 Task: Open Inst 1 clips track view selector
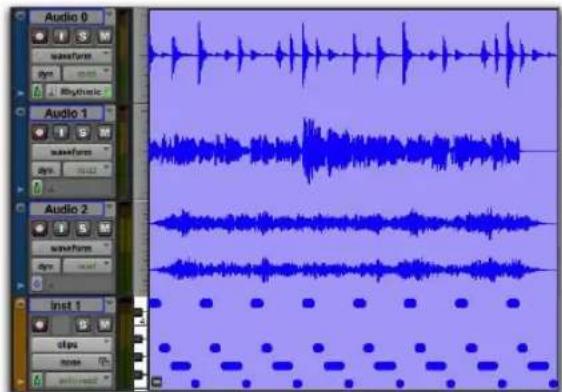pos(72,345)
